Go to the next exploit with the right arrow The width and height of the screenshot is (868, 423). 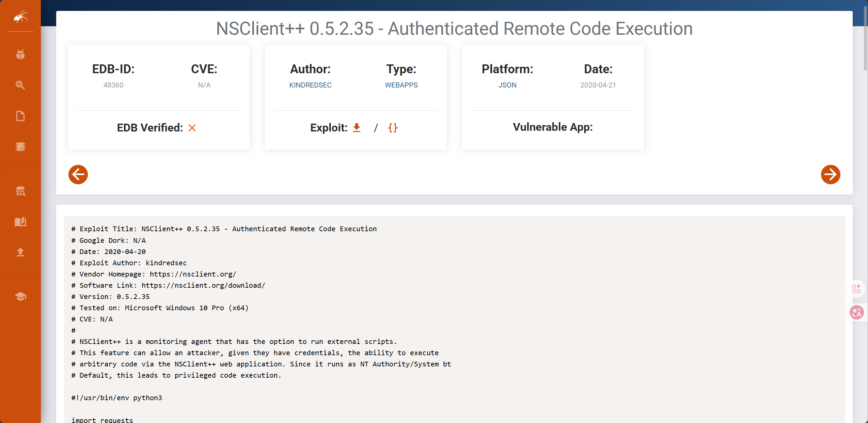[830, 175]
